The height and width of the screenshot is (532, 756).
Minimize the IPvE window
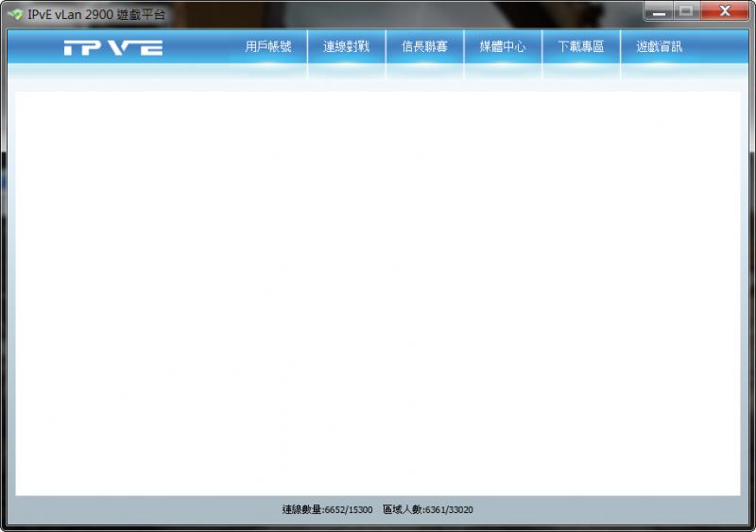click(659, 11)
